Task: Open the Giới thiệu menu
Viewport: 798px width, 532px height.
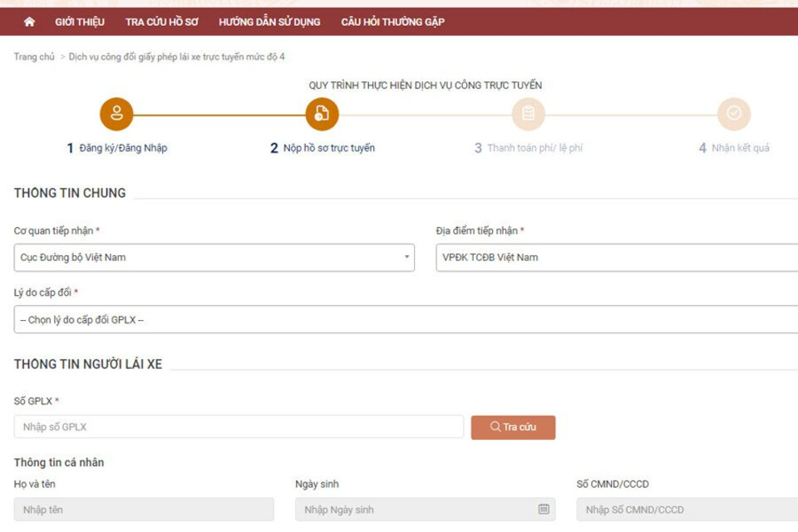Action: [80, 22]
